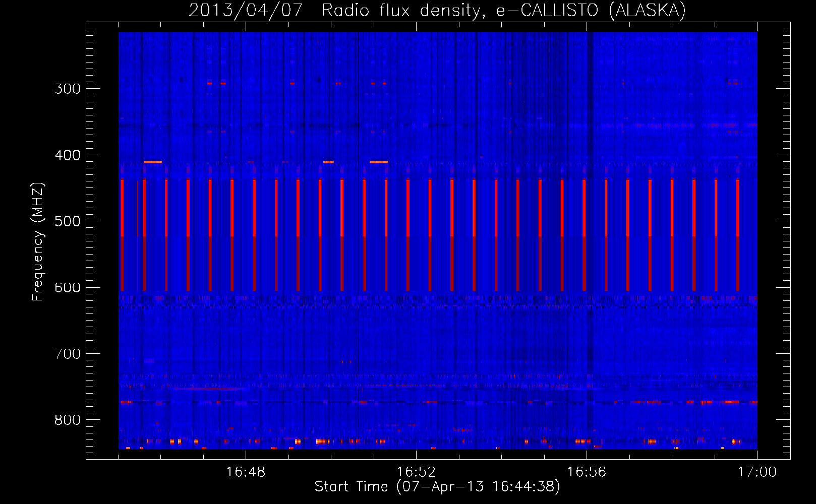Click the 700 frequency tick label

click(x=68, y=354)
